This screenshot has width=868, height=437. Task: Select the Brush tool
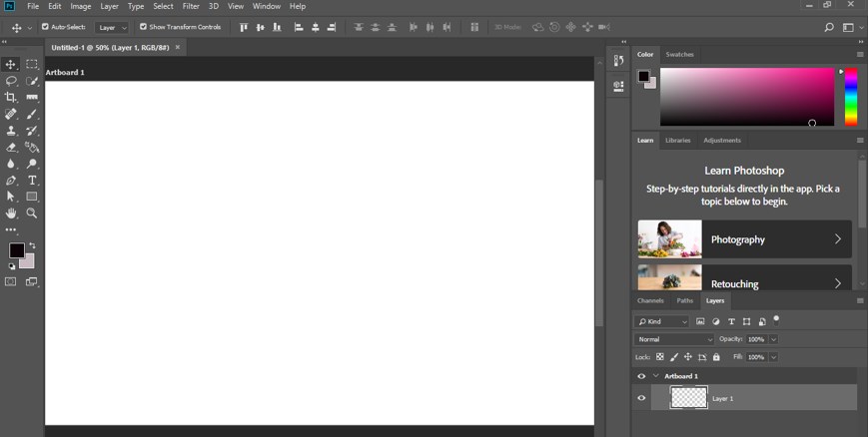[x=32, y=114]
